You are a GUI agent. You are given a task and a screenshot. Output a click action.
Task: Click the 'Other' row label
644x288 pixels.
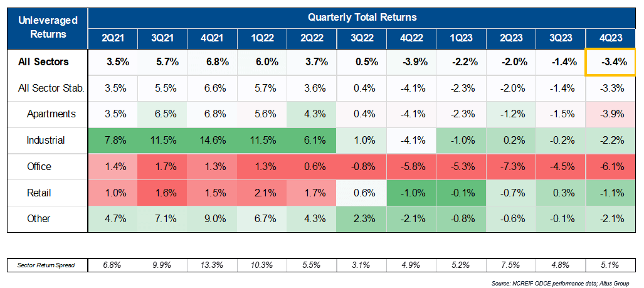(38, 219)
